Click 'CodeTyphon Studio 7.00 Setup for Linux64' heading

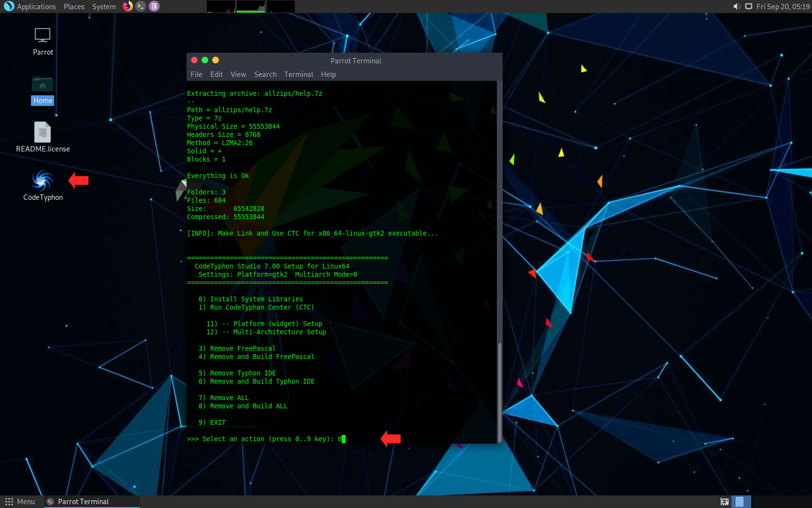coord(272,266)
